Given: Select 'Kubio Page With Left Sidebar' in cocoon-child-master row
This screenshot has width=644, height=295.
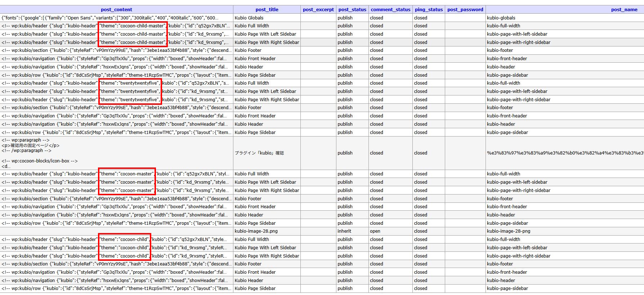Looking at the screenshot, I should (x=267, y=34).
